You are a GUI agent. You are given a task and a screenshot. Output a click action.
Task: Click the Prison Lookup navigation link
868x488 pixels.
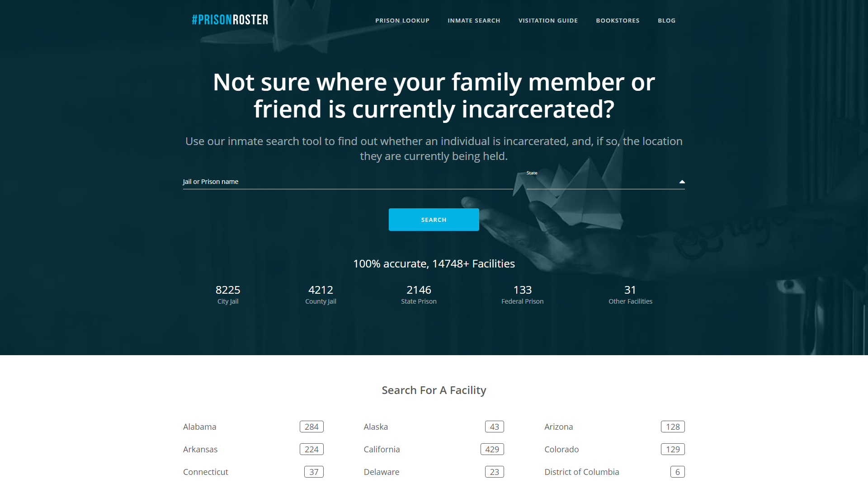click(402, 20)
